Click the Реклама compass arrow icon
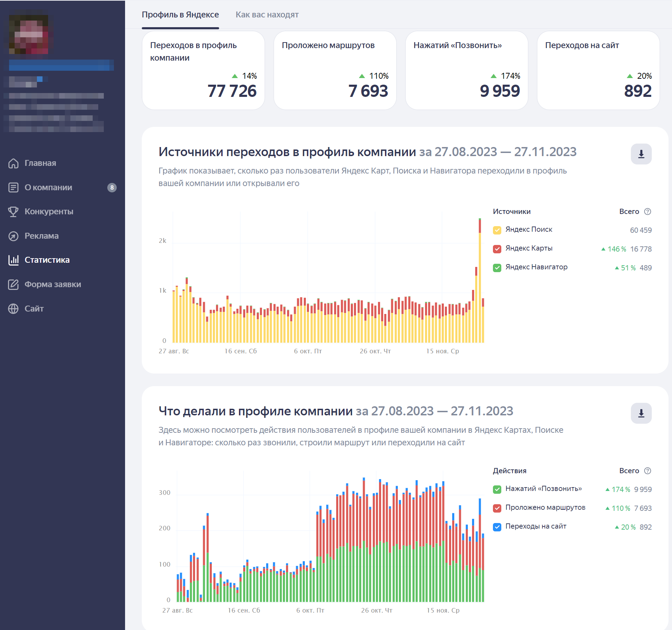The height and width of the screenshot is (630, 672). tap(13, 236)
